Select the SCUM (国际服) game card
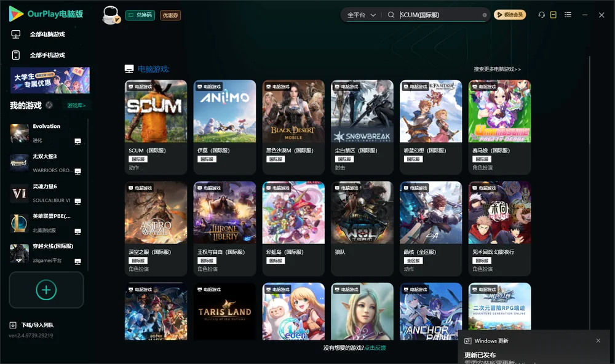 tap(156, 127)
